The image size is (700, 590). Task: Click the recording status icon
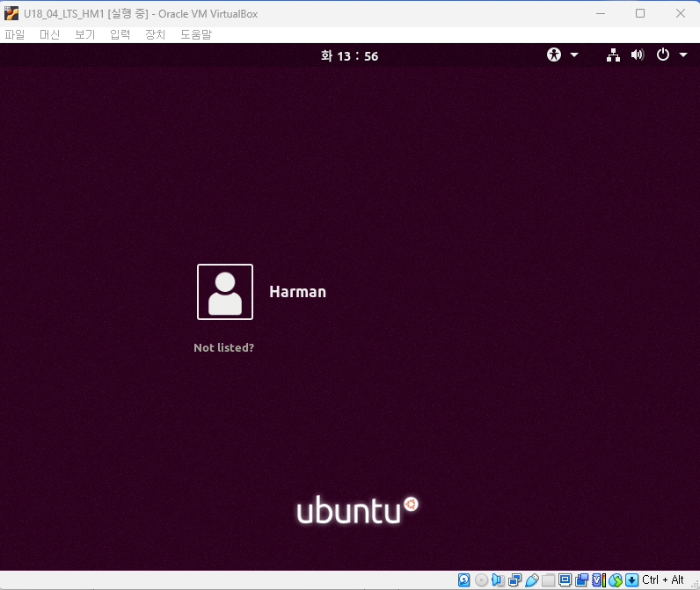[x=581, y=579]
